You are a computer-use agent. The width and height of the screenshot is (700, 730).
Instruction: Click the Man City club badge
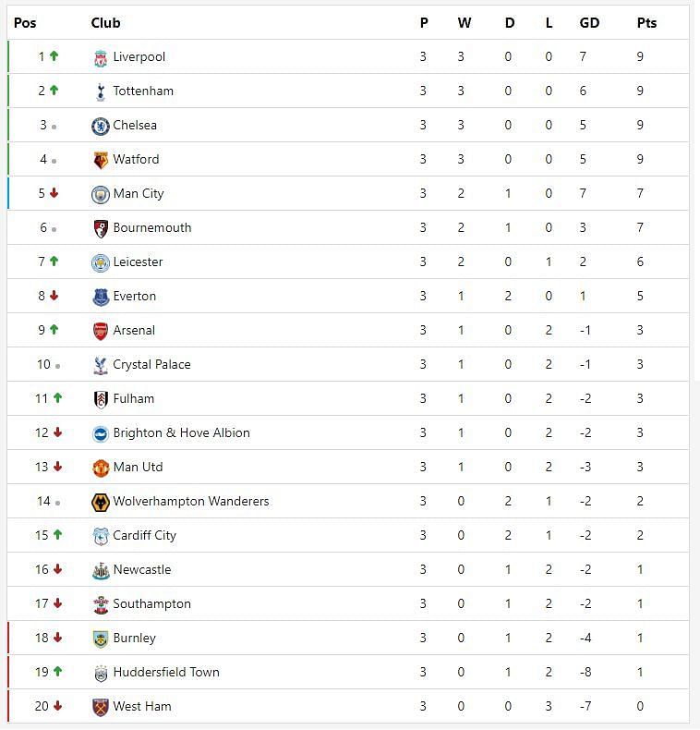(101, 194)
